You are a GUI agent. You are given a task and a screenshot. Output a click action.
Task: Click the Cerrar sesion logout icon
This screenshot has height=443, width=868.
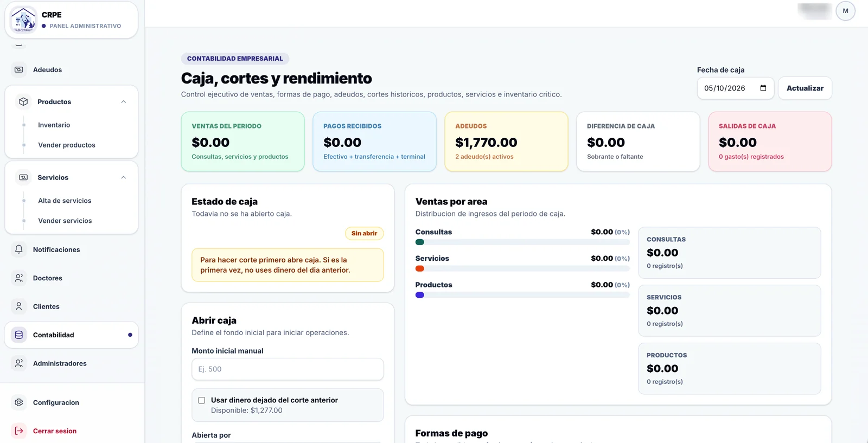point(19,431)
